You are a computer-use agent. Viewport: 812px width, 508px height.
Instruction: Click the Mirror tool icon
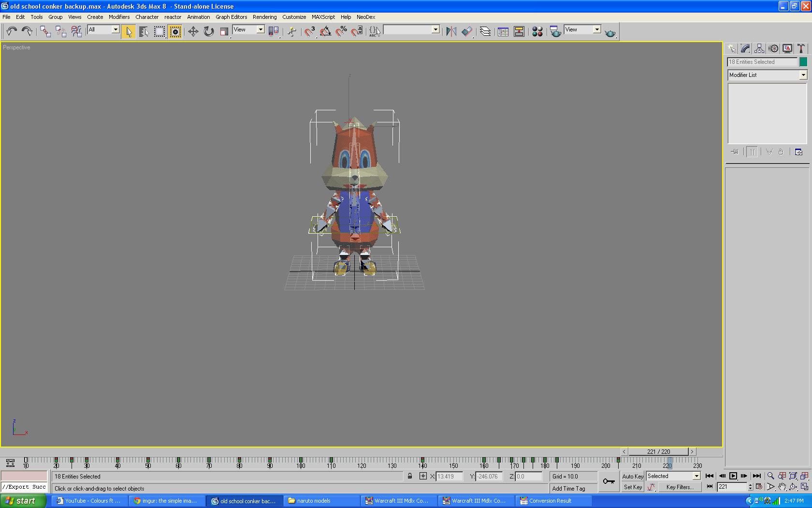(451, 31)
